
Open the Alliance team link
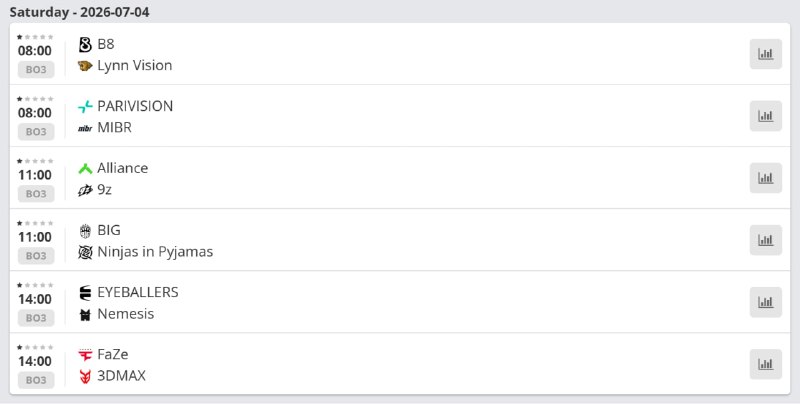(122, 168)
